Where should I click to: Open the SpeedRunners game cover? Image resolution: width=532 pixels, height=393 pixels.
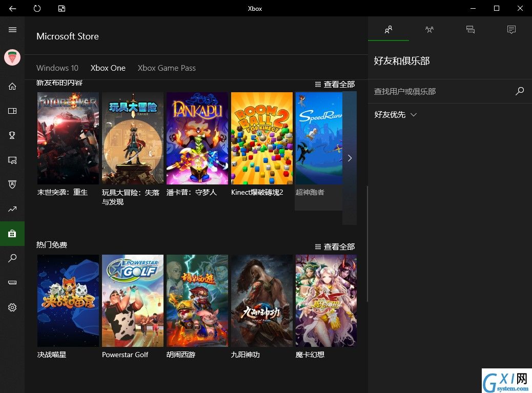[x=319, y=138]
